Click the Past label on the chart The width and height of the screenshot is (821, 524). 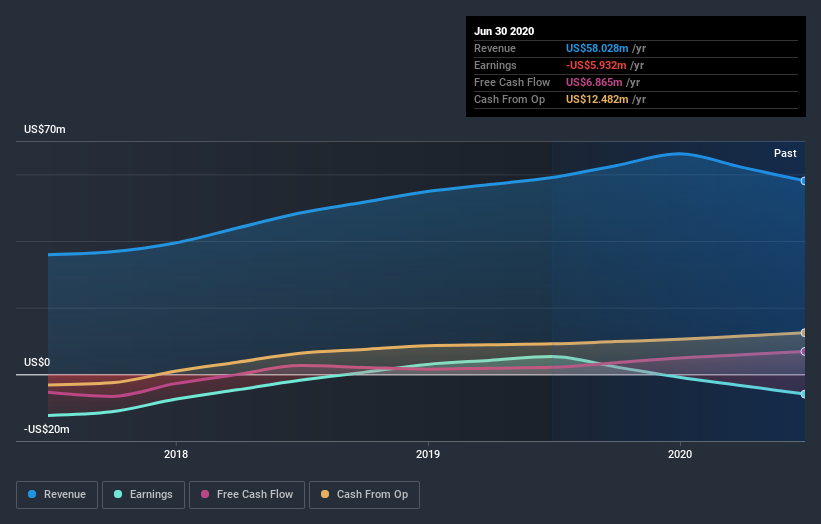[785, 153]
